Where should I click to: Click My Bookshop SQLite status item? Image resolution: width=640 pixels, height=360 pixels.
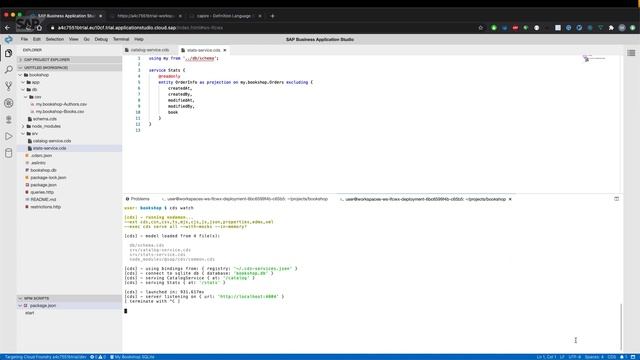132,357
